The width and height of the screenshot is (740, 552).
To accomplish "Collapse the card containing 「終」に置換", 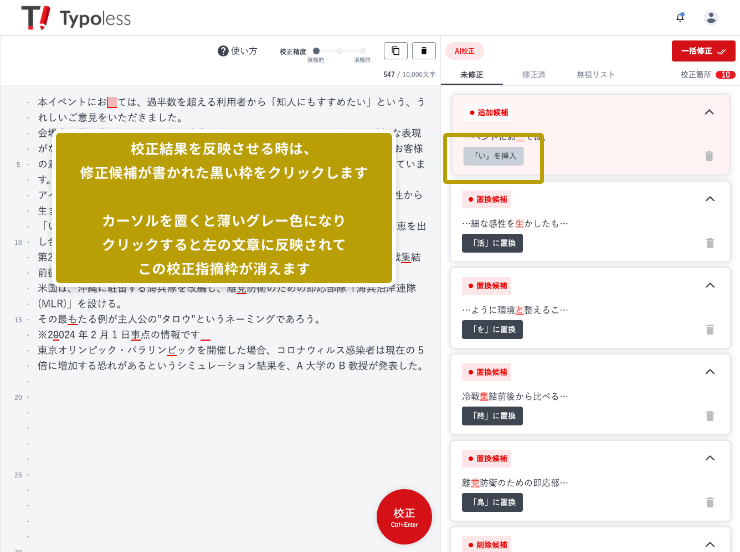I will 709,372.
